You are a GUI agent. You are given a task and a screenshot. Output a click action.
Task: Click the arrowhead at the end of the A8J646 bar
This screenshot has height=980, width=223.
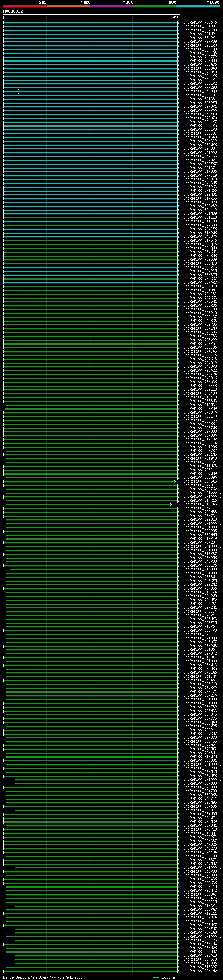tap(178, 23)
